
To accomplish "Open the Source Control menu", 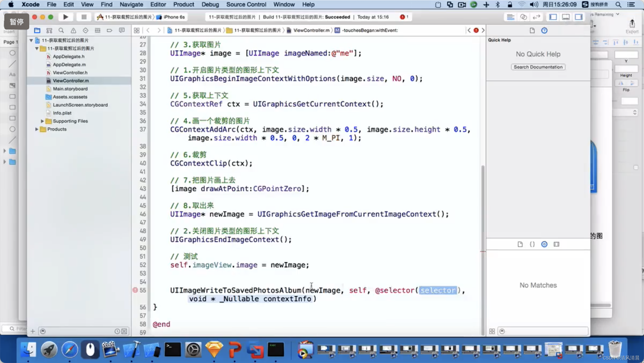I will pos(246,4).
